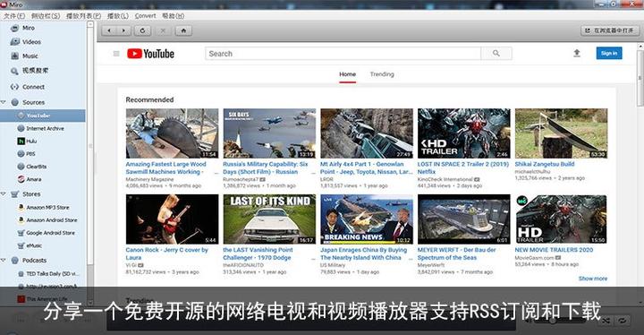
Task: Go to the home page icon
Action: click(183, 30)
